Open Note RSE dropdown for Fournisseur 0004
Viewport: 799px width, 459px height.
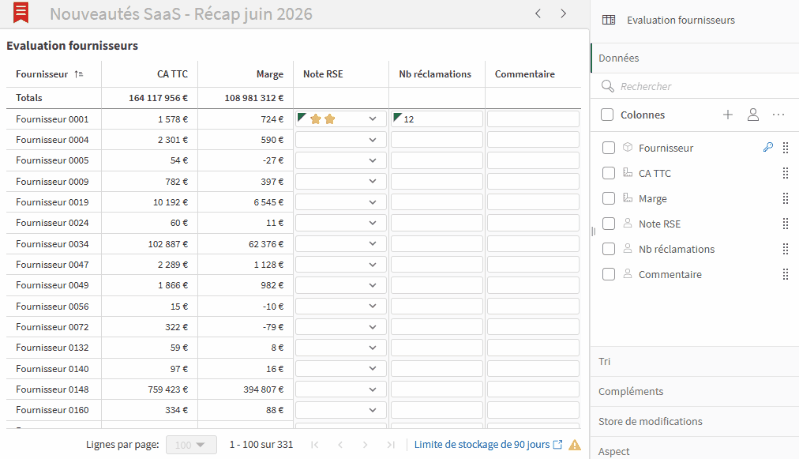(372, 140)
